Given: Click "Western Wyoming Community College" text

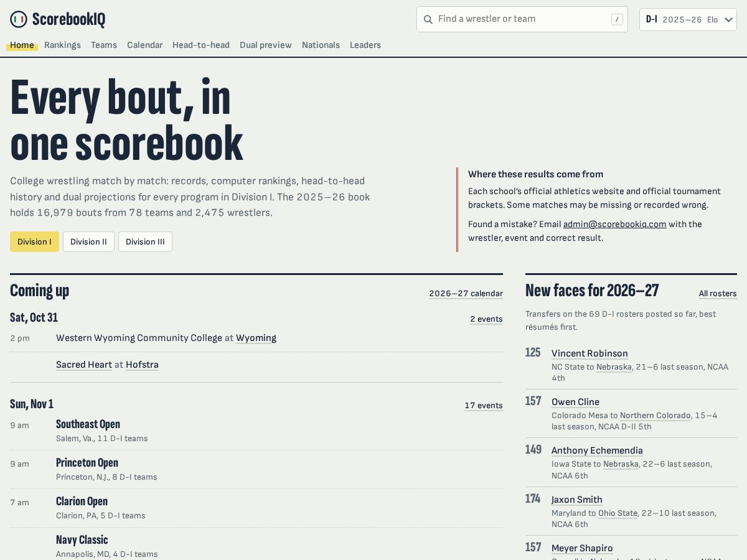Looking at the screenshot, I should pos(139,338).
